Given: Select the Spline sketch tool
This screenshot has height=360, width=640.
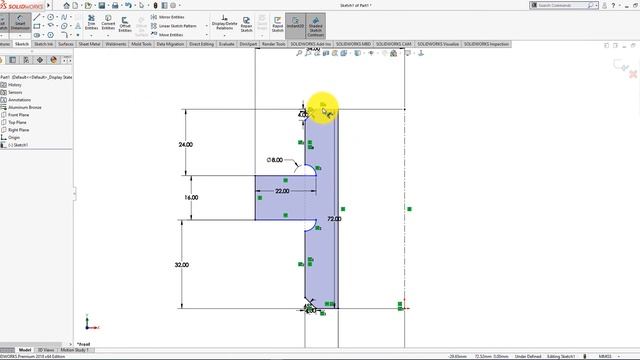Looking at the screenshot, I should 64,17.
